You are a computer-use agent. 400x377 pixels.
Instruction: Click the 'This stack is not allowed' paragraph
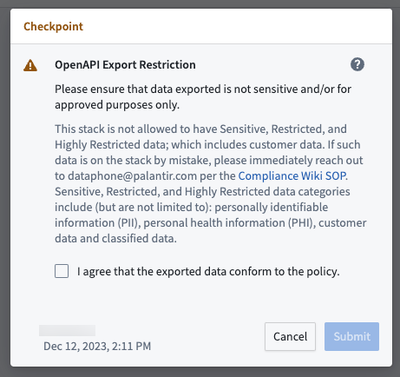coord(210,183)
